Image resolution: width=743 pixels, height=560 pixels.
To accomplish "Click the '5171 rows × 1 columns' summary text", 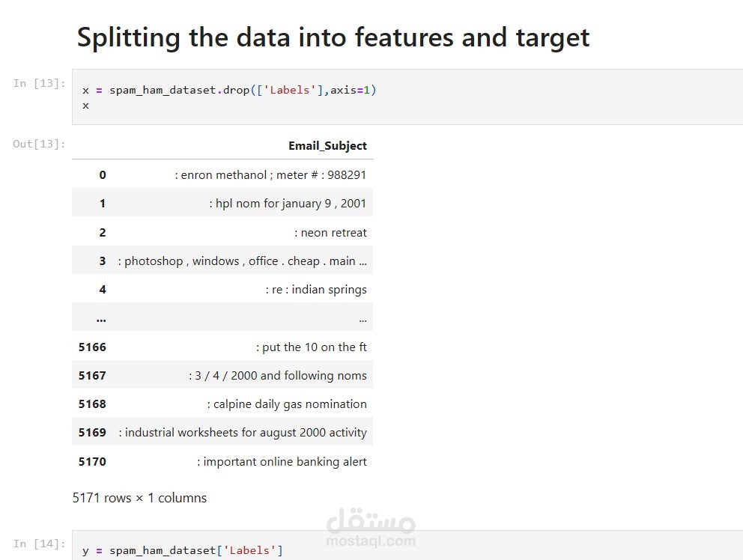I will (139, 498).
